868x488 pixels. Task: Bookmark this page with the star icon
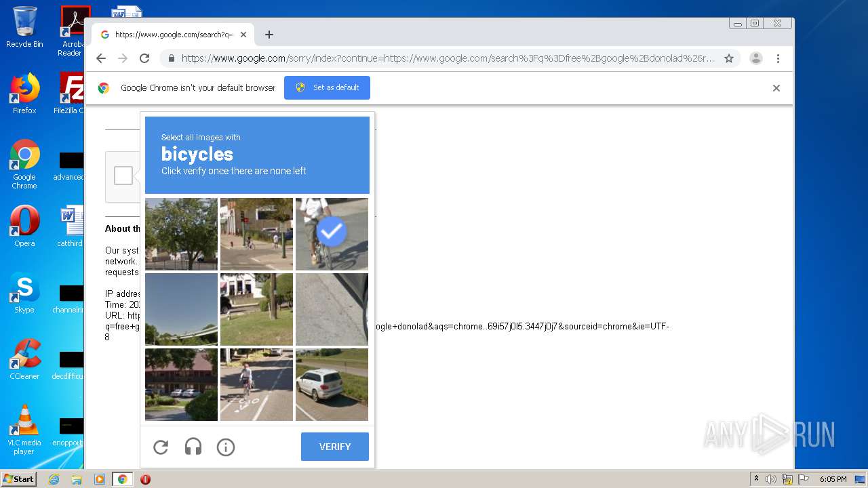tap(729, 58)
